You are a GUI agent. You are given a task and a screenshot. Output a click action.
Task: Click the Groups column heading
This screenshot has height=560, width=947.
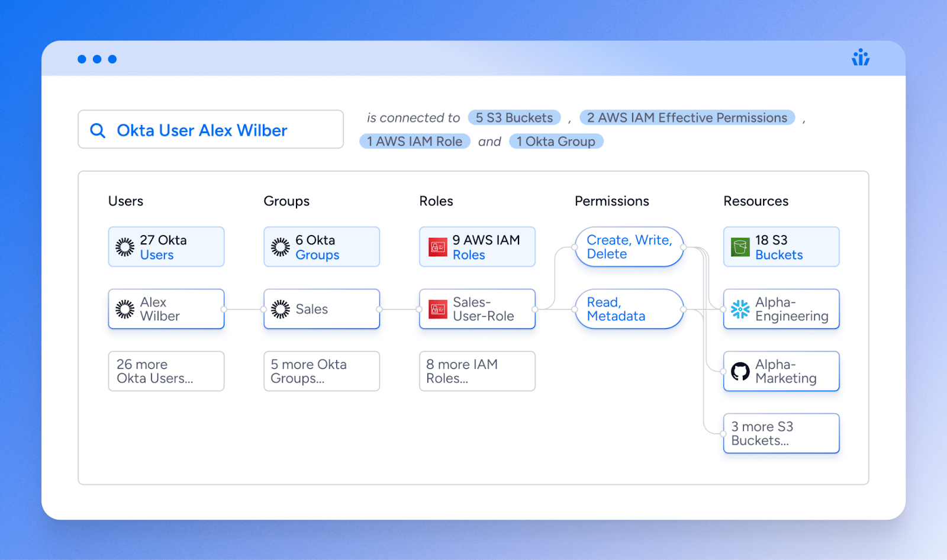[286, 201]
